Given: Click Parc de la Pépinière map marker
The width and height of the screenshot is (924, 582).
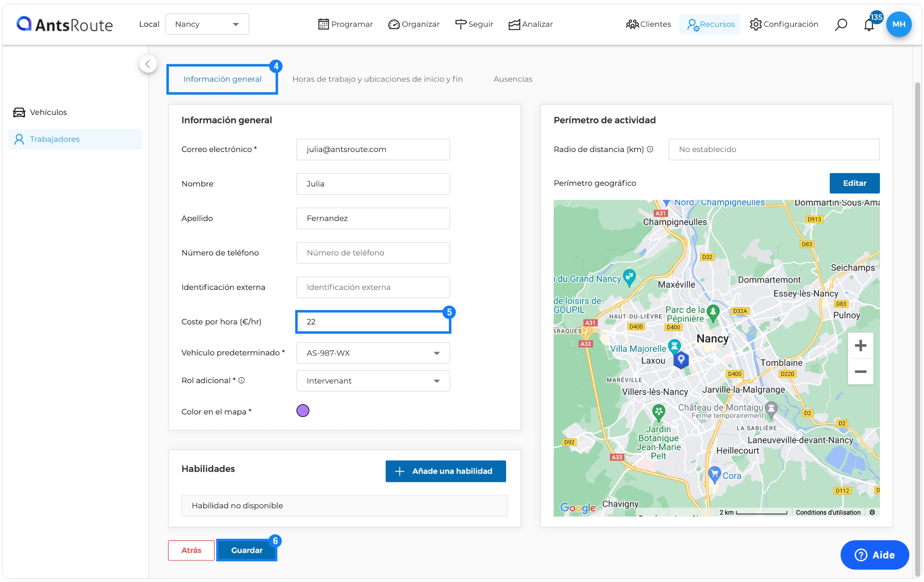Looking at the screenshot, I should (714, 313).
